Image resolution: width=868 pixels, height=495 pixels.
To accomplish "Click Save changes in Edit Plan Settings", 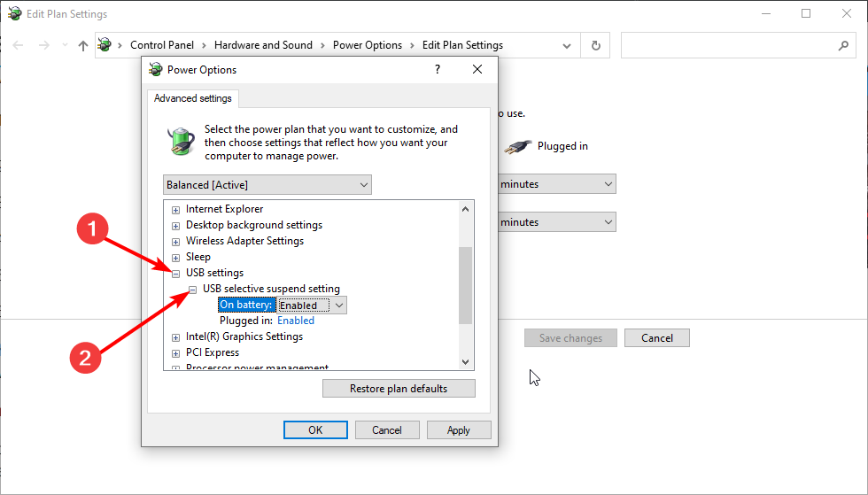I will 570,337.
